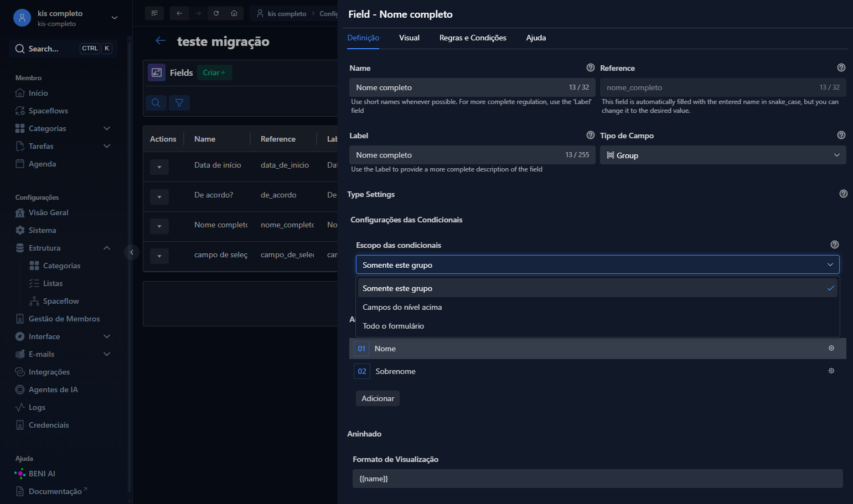Click the refresh icon in top toolbar
Screen dimensions: 853x504
coord(216,13)
